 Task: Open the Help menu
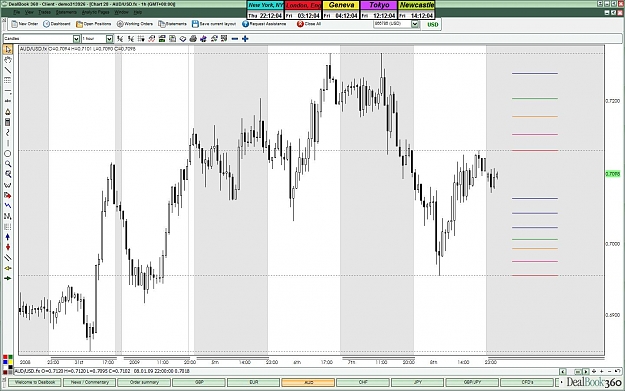coord(138,12)
